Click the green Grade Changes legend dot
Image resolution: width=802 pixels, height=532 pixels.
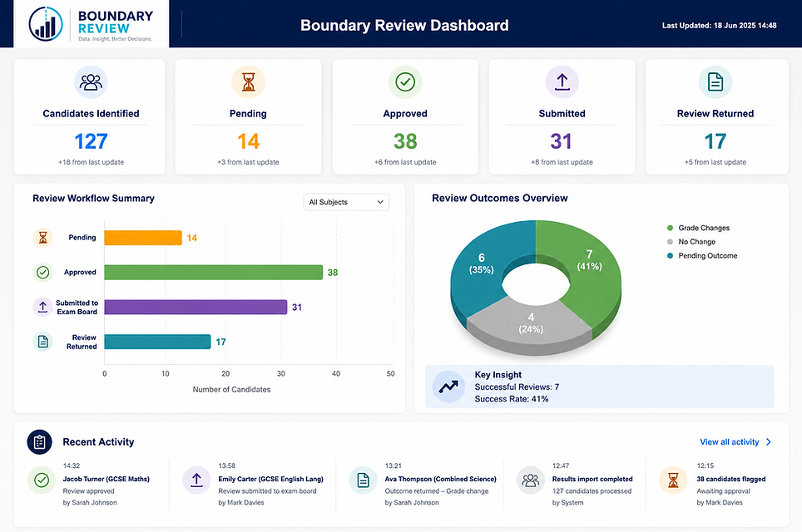click(x=670, y=228)
